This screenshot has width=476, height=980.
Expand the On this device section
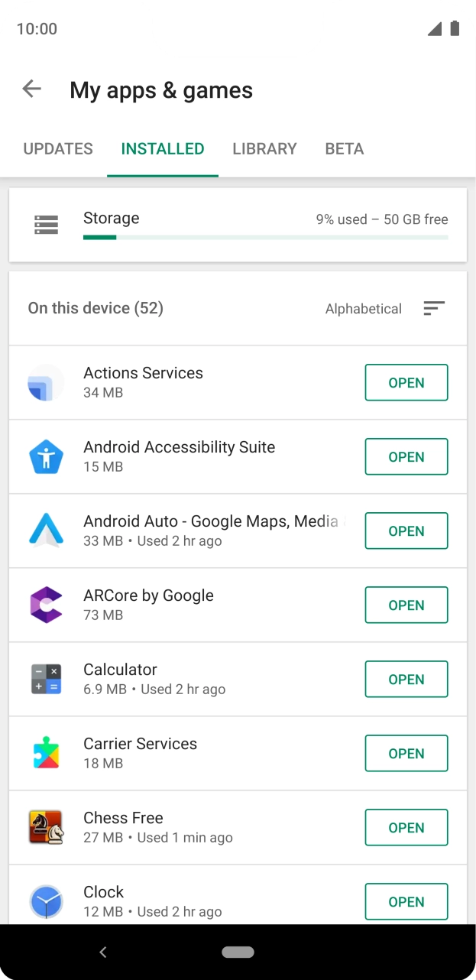click(x=96, y=308)
